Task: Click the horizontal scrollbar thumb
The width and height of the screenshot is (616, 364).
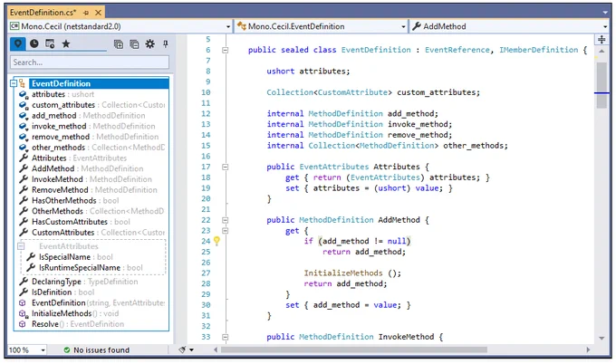Action: click(x=353, y=350)
